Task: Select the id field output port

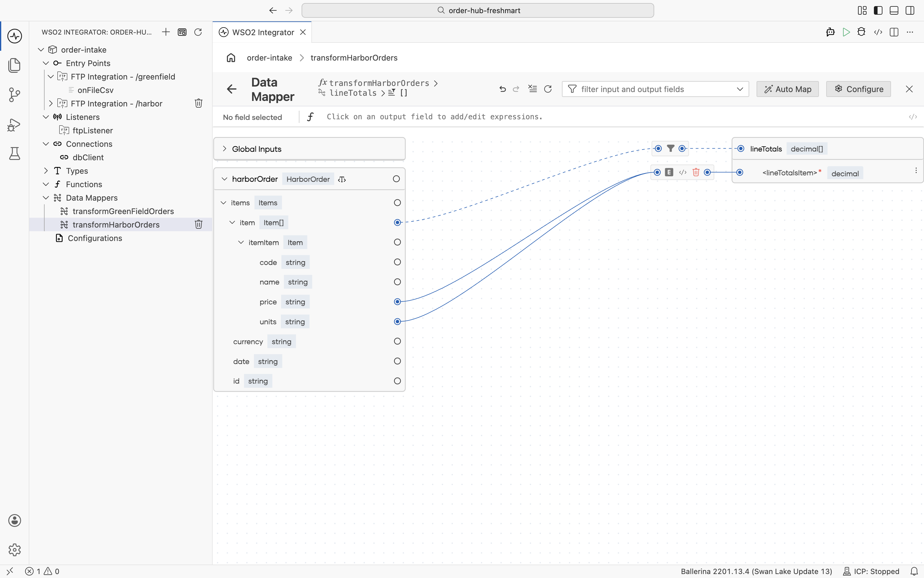Action: pyautogui.click(x=398, y=381)
